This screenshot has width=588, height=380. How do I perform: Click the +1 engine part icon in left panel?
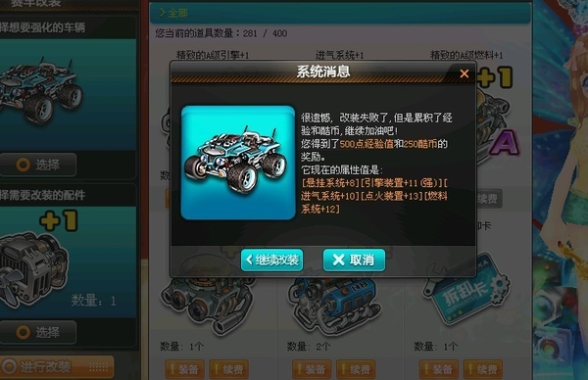pos(35,262)
